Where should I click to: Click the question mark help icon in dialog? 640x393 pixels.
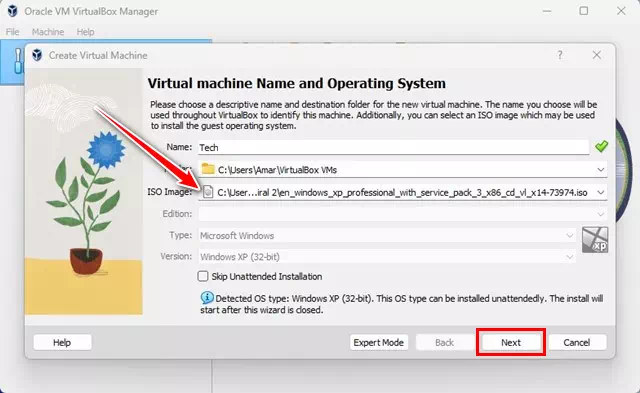[x=560, y=55]
